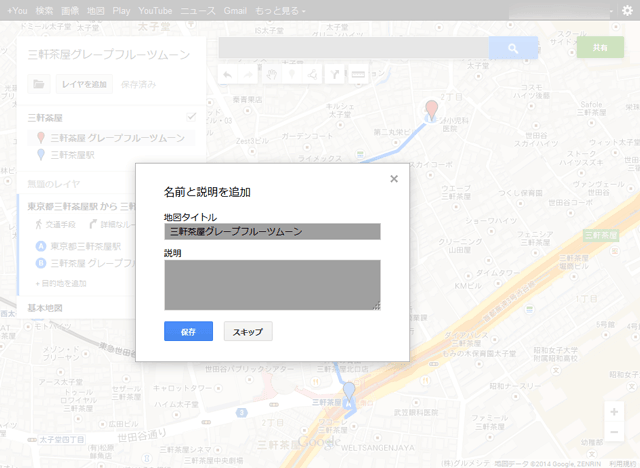Click the スキップ button

pyautogui.click(x=248, y=331)
